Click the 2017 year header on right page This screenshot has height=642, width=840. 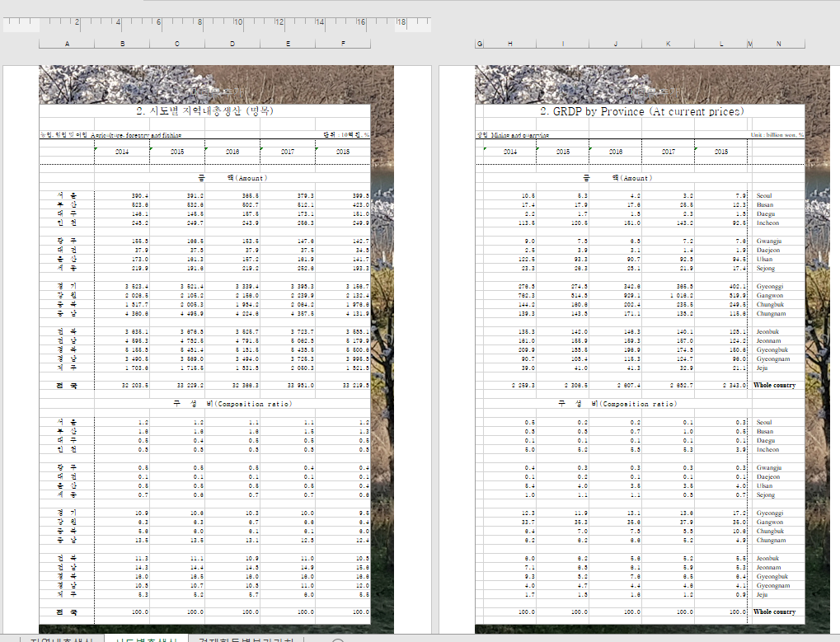[668, 152]
